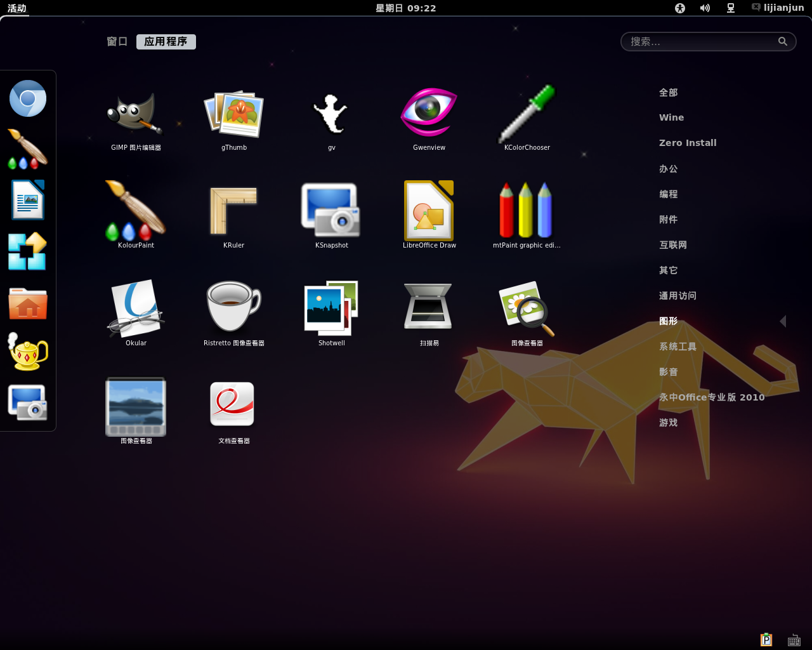Select the 影音 multimedia category

coord(669,371)
